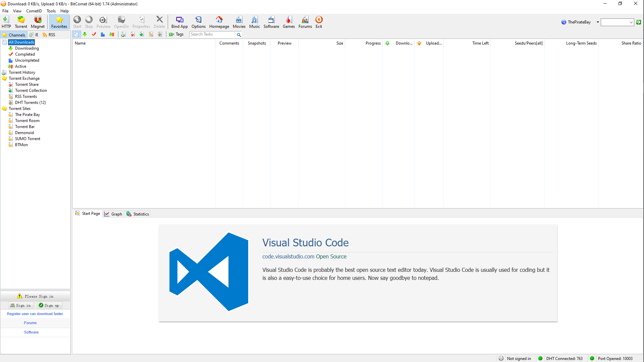Click the Exit application icon
This screenshot has height=362, width=644.
(319, 19)
